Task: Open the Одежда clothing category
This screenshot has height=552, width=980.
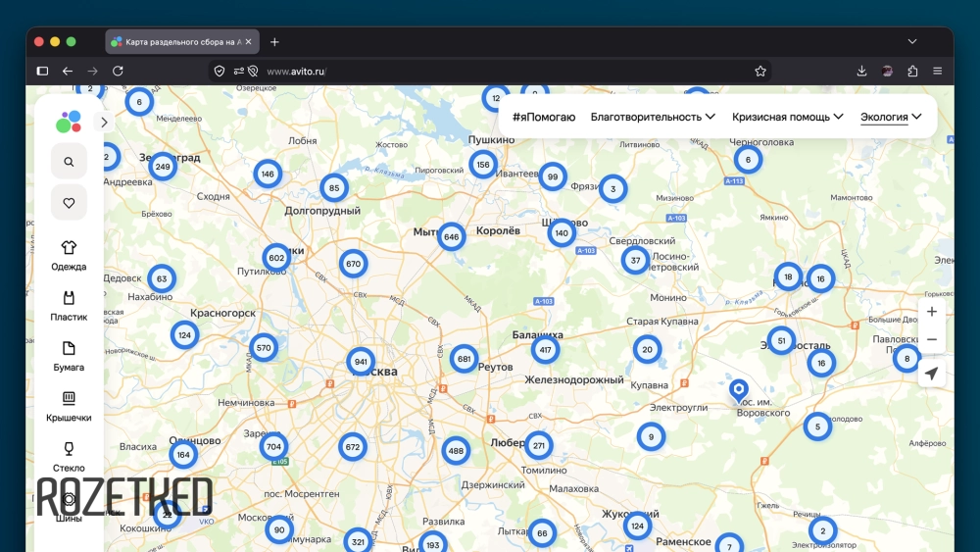Action: click(69, 256)
